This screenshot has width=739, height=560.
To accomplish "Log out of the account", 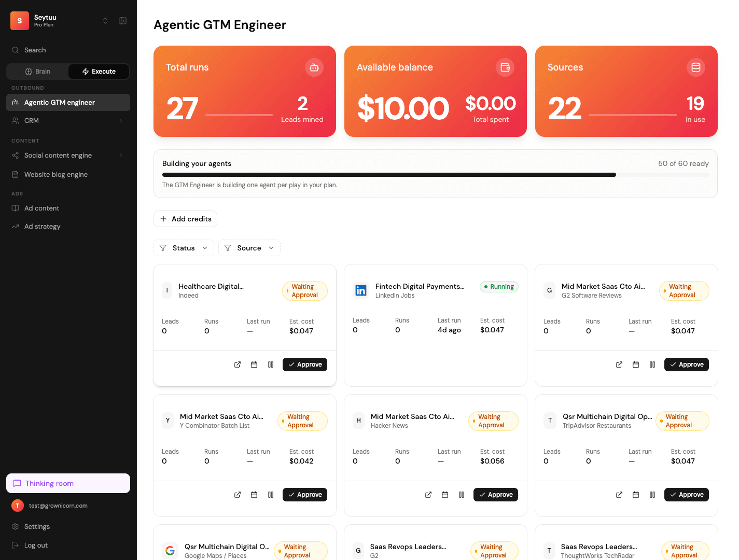I will pyautogui.click(x=68, y=545).
